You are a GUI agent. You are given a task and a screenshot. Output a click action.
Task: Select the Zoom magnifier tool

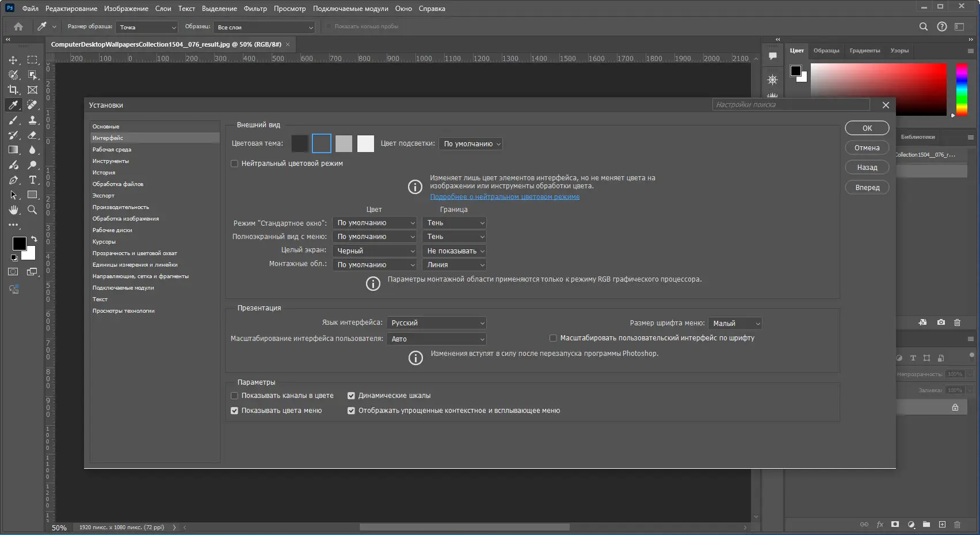click(x=32, y=210)
